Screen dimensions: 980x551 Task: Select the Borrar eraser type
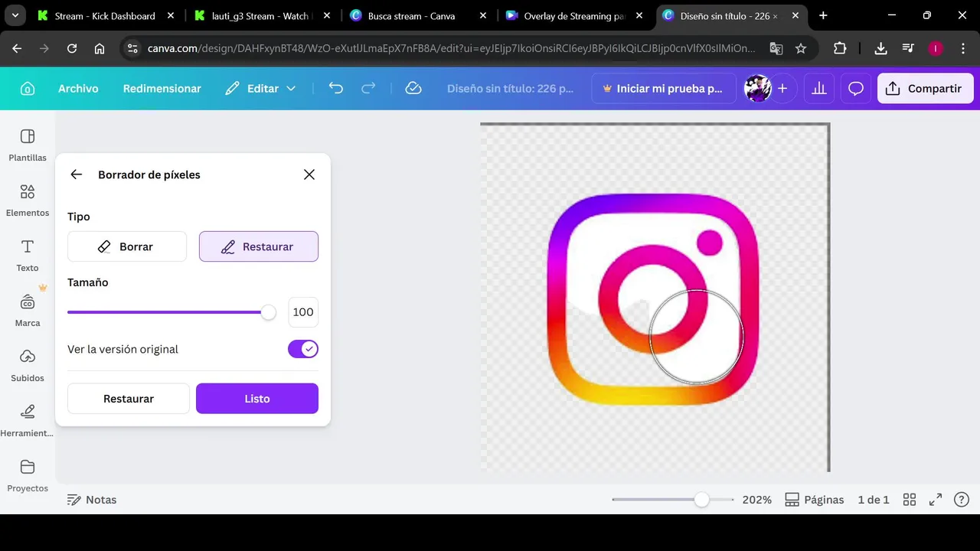click(127, 246)
